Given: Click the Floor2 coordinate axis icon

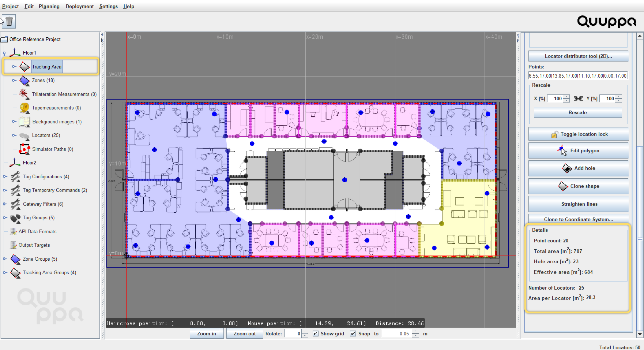Looking at the screenshot, I should (15, 163).
